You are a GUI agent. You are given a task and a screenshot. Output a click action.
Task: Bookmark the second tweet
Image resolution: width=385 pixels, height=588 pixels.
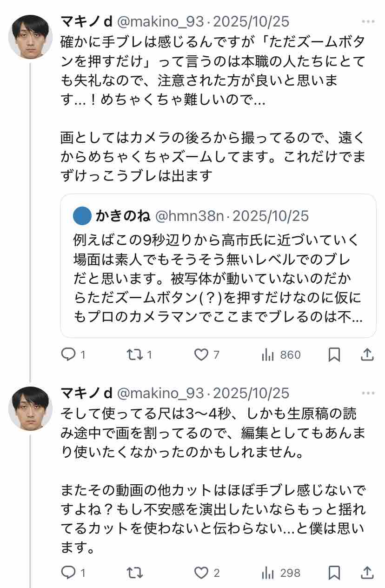(x=334, y=573)
